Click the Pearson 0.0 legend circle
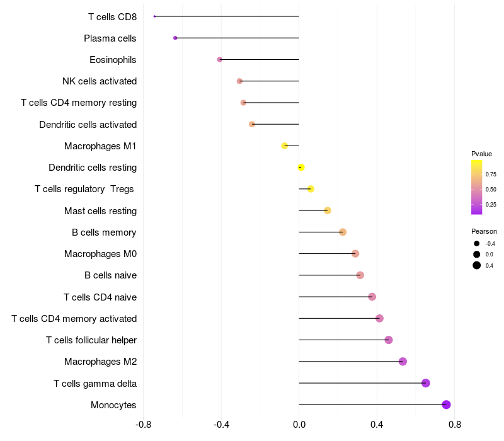 477,255
